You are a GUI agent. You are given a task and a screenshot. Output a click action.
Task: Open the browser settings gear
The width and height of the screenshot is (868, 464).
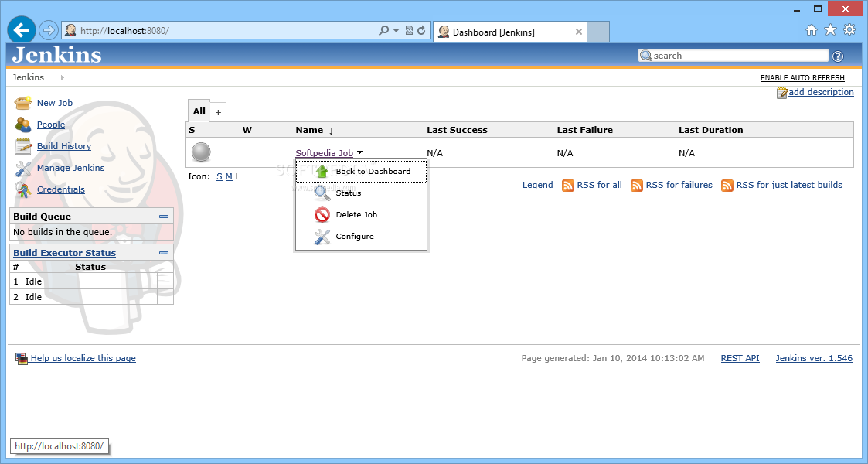pos(849,30)
